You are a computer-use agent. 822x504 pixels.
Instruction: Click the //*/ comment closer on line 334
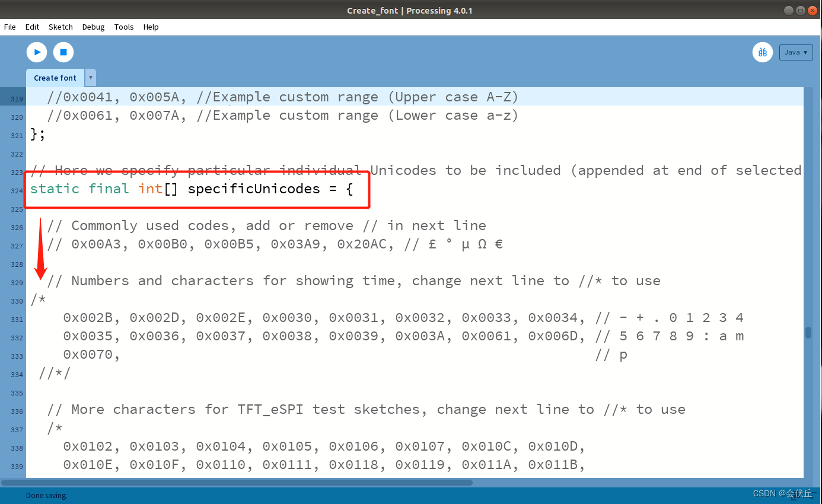(x=55, y=373)
